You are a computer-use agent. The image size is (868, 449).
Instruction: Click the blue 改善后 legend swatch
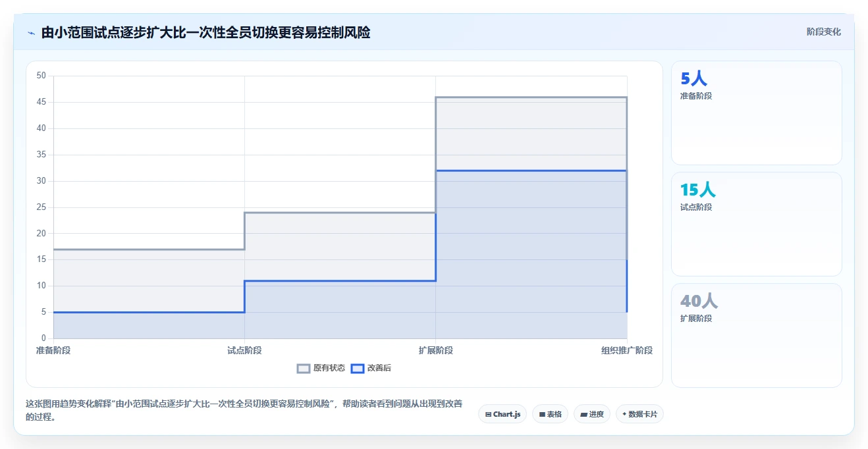(x=357, y=368)
